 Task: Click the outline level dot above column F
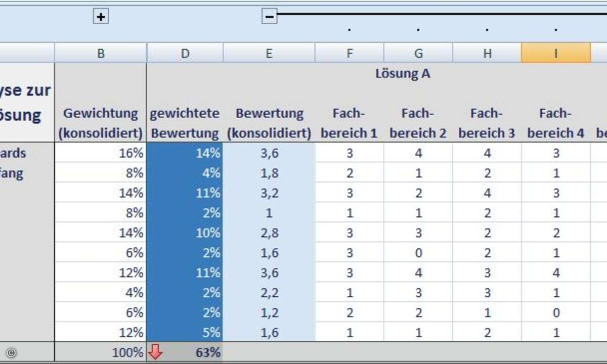pos(350,30)
